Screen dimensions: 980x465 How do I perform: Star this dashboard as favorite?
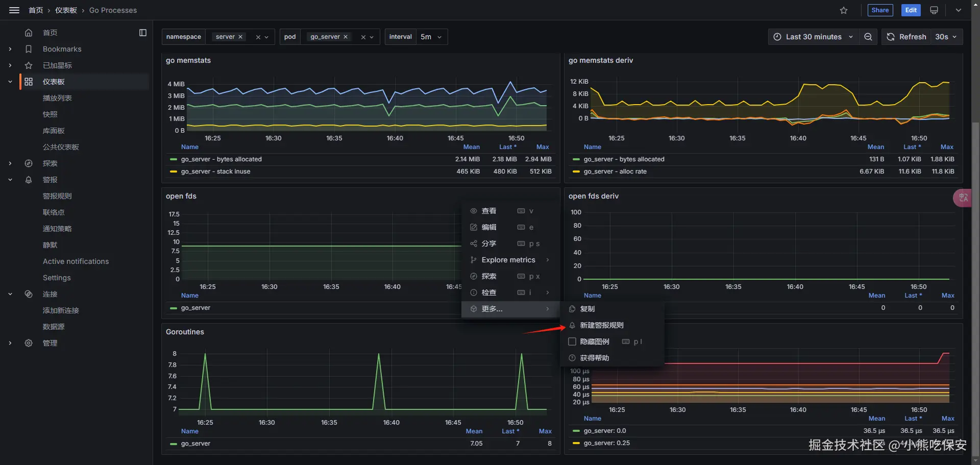point(844,10)
